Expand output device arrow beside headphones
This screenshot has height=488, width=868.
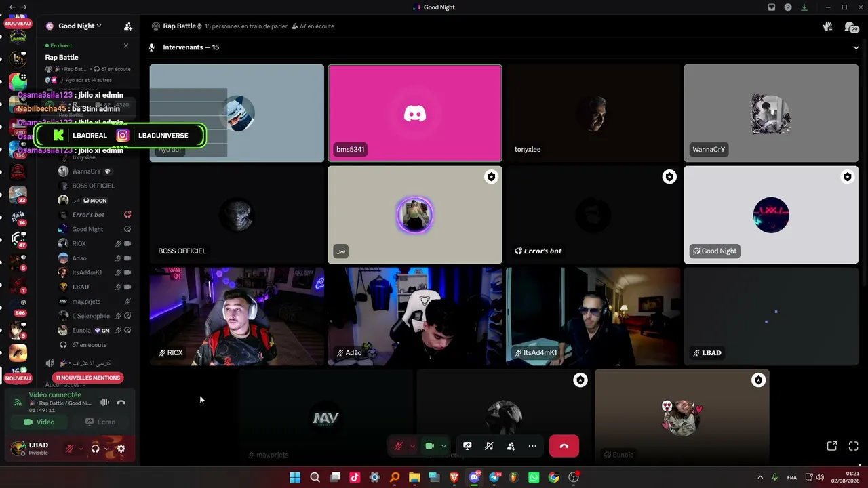(106, 449)
